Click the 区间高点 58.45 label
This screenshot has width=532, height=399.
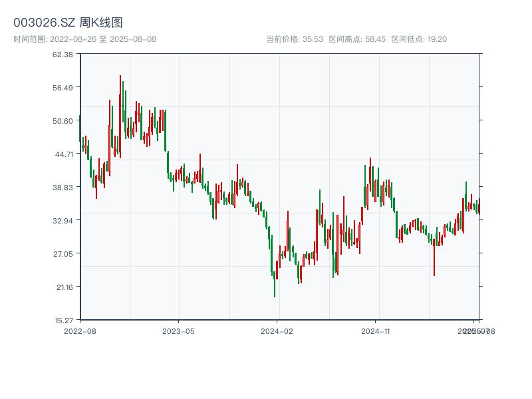click(357, 39)
